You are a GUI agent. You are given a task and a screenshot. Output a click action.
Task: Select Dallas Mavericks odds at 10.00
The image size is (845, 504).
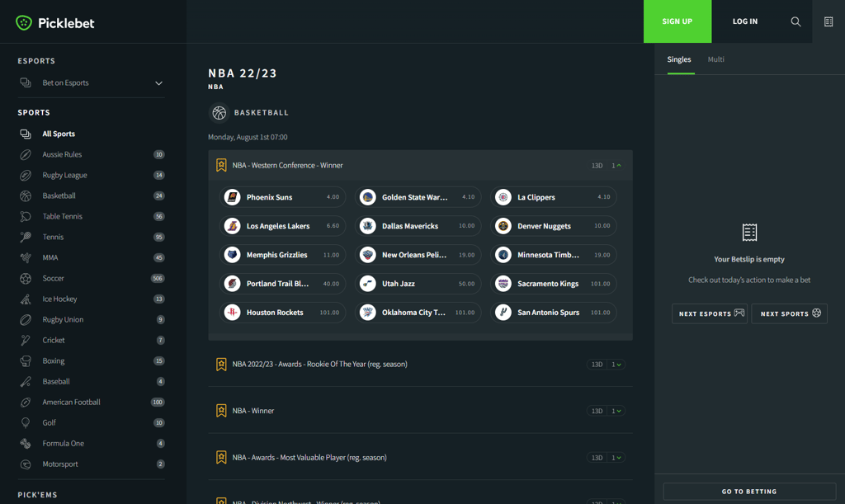418,226
